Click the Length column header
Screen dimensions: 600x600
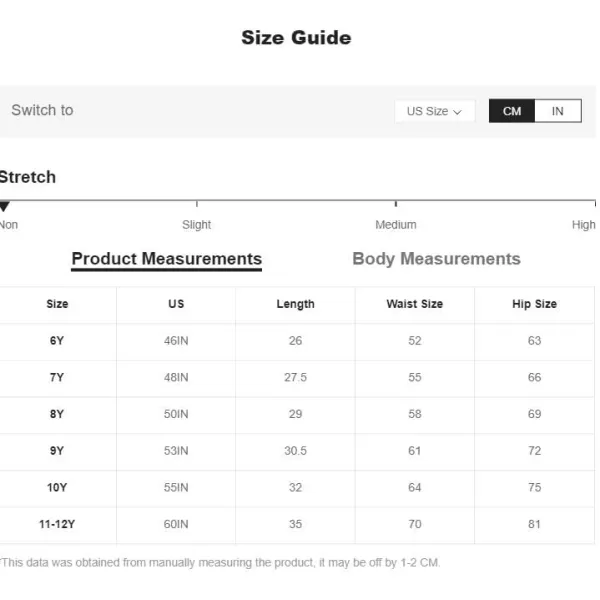(295, 304)
